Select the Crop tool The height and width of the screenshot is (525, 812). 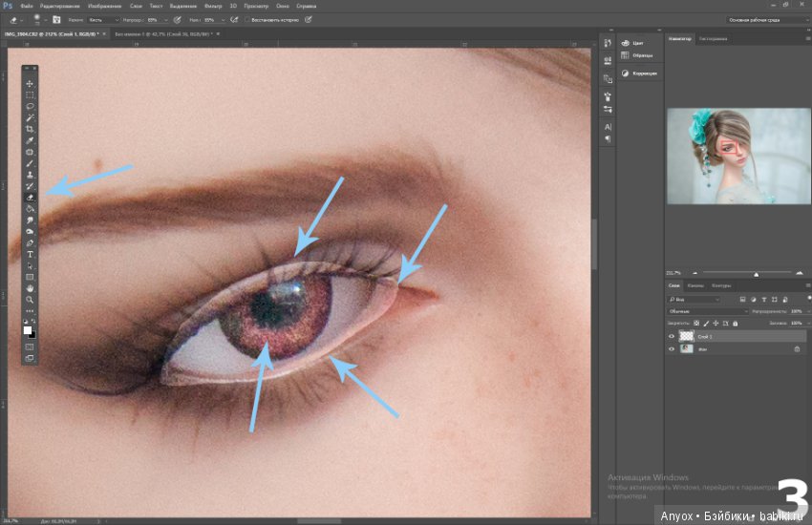pos(30,129)
